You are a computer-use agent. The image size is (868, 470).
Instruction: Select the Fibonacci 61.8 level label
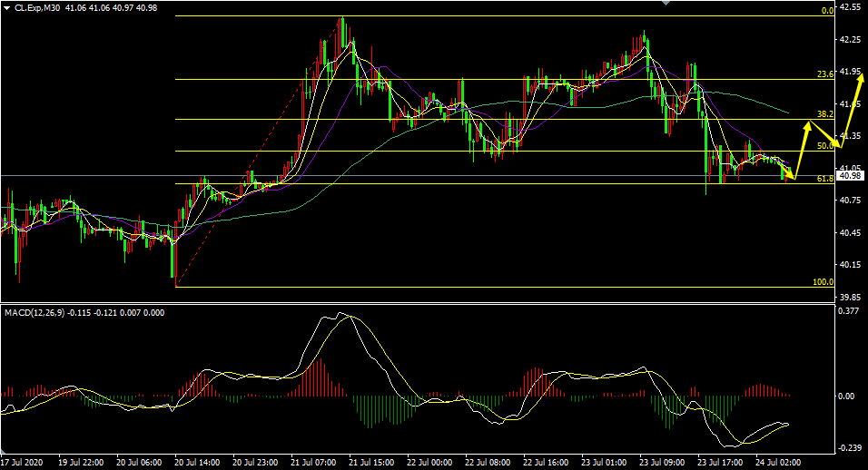coord(825,179)
